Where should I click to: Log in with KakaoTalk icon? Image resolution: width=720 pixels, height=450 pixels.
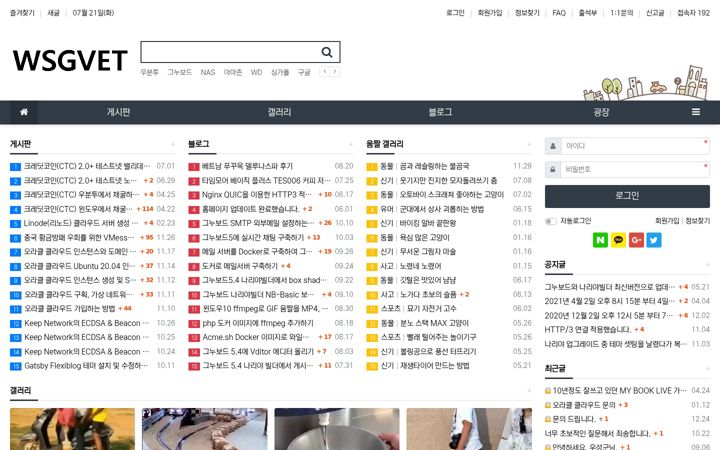point(618,240)
